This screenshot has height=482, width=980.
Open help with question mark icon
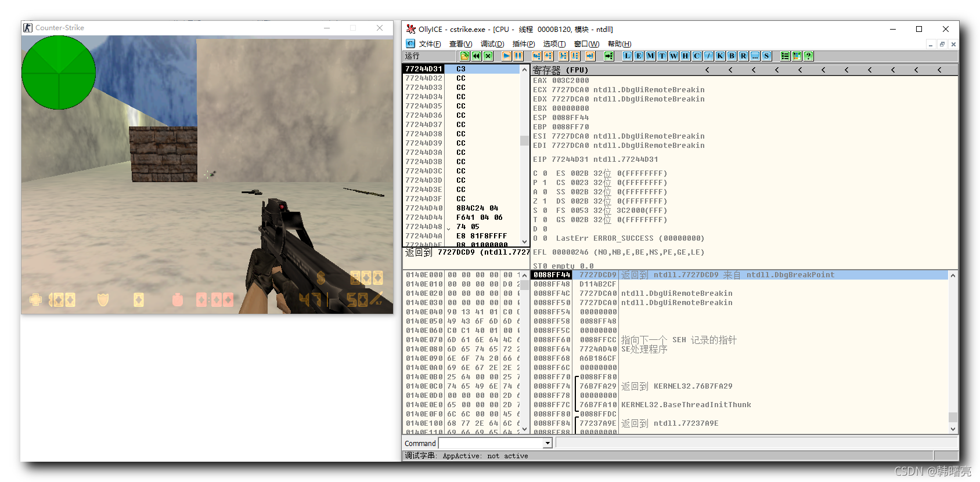pyautogui.click(x=808, y=56)
